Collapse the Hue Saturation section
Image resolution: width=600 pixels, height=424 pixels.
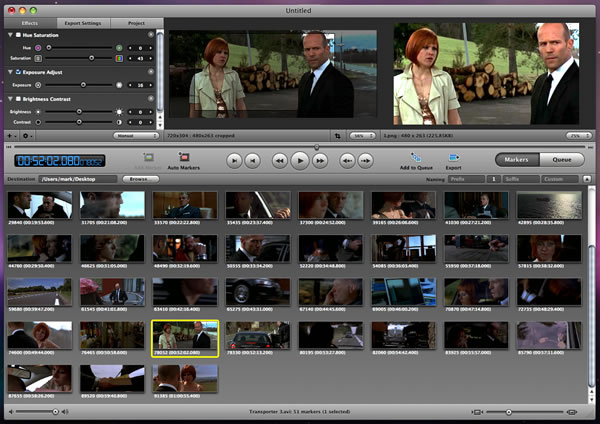(x=10, y=35)
